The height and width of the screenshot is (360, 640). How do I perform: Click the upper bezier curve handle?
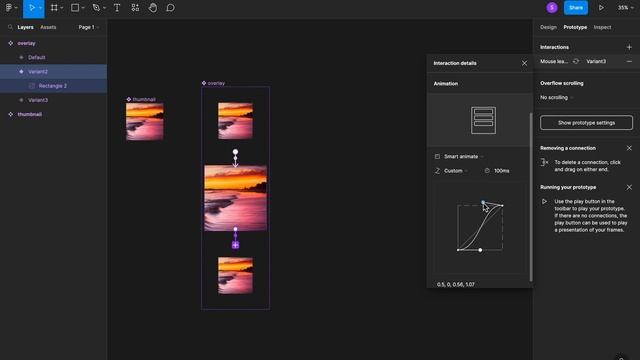click(483, 202)
